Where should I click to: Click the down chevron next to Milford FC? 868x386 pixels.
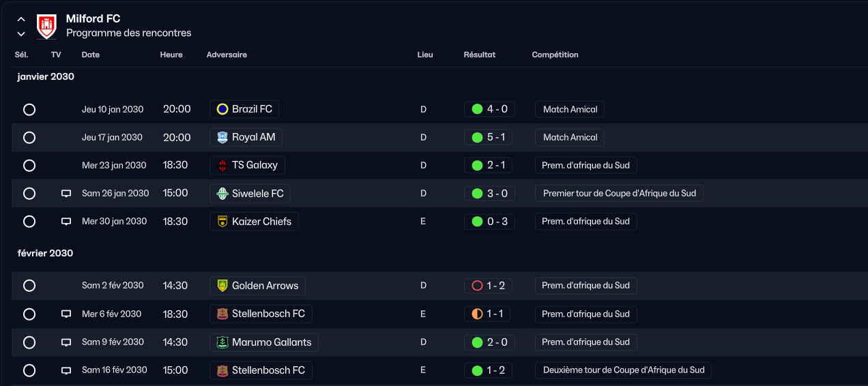tap(21, 33)
